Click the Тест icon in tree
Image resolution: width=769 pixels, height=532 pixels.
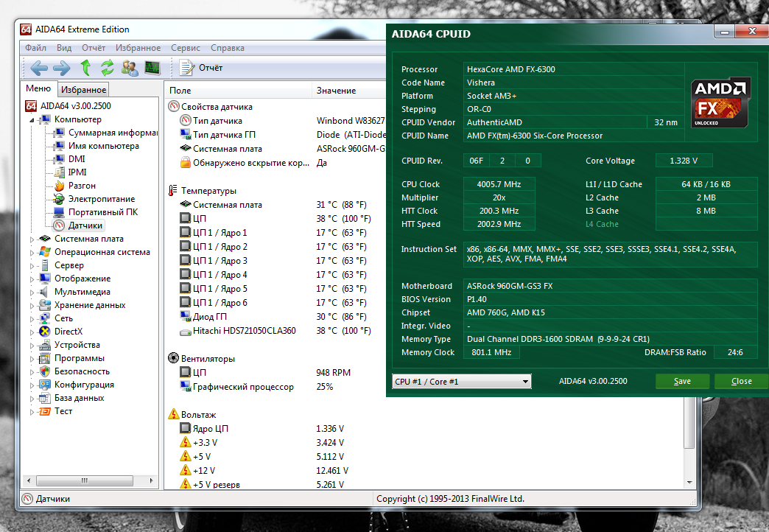click(45, 410)
